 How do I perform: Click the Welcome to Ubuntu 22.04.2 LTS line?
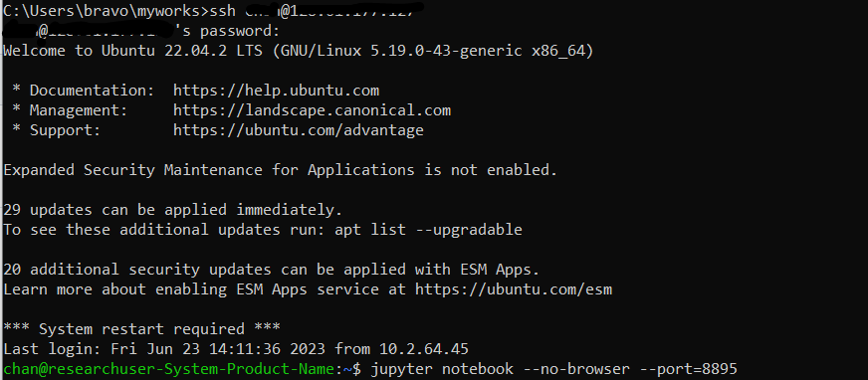(x=299, y=52)
